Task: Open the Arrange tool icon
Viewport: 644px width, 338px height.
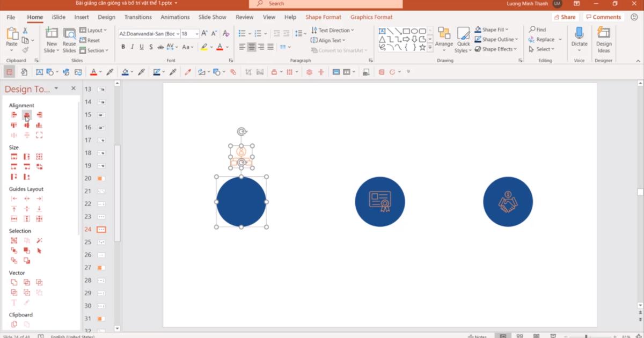Action: click(444, 35)
